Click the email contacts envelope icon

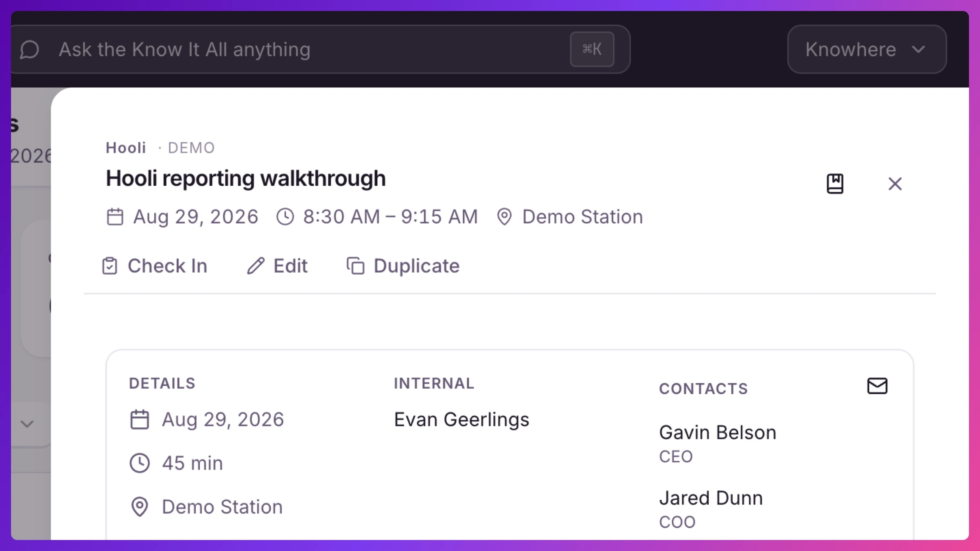[877, 386]
